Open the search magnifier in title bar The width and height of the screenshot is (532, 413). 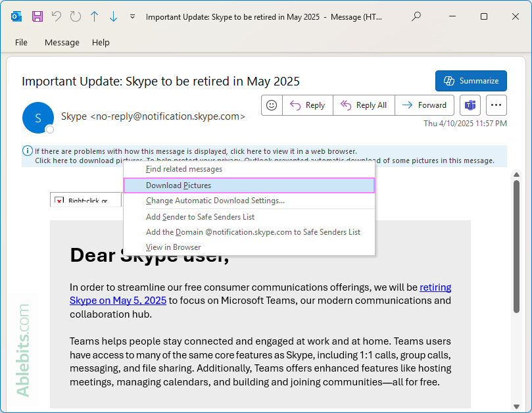[x=416, y=16]
